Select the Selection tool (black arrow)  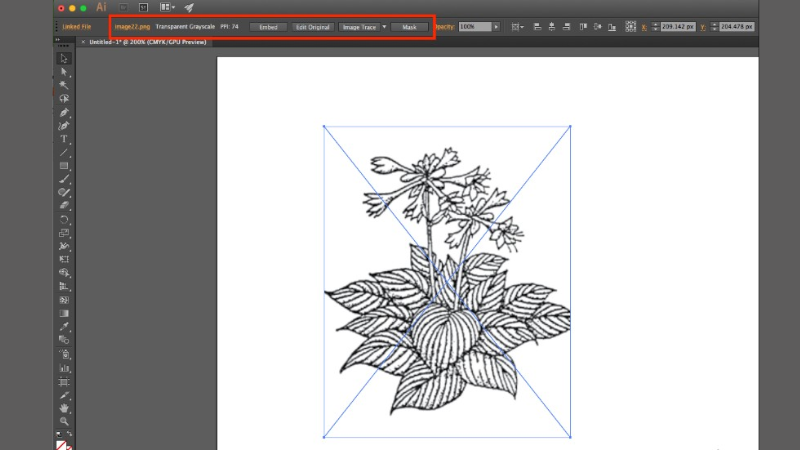pos(64,59)
